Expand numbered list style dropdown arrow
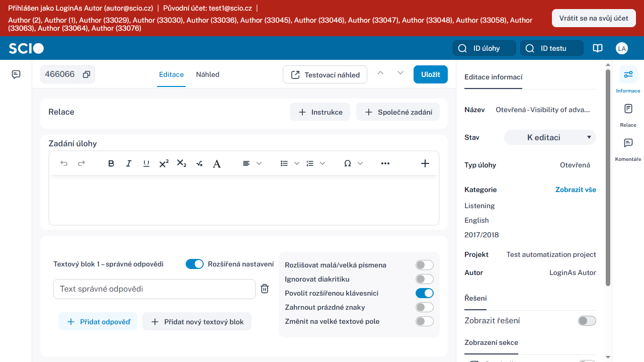644x362 pixels. (x=323, y=163)
